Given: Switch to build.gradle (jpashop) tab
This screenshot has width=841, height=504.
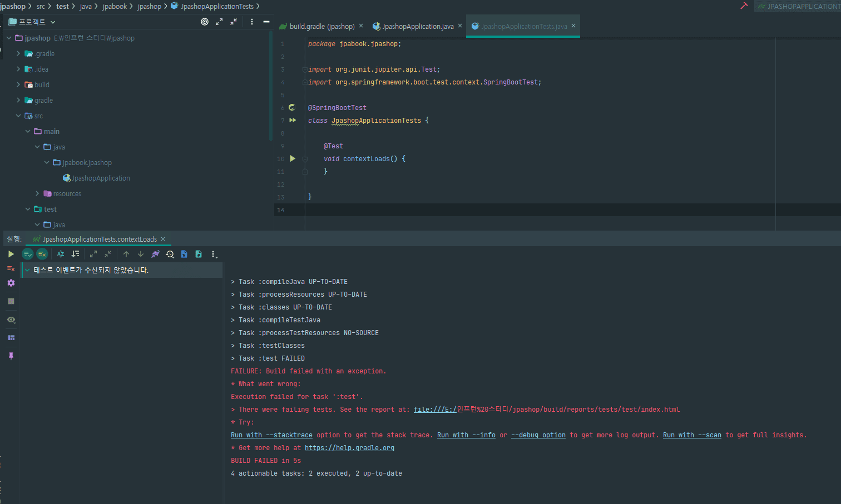Looking at the screenshot, I should pyautogui.click(x=316, y=26).
